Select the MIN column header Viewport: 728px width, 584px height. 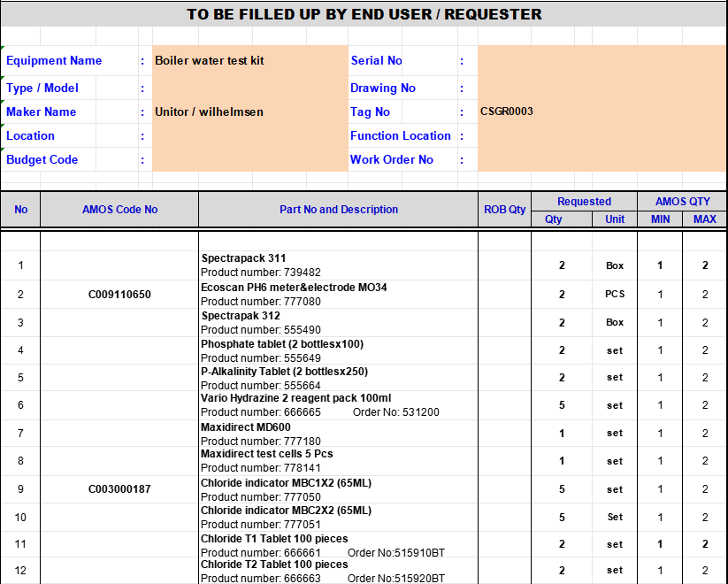click(x=660, y=219)
